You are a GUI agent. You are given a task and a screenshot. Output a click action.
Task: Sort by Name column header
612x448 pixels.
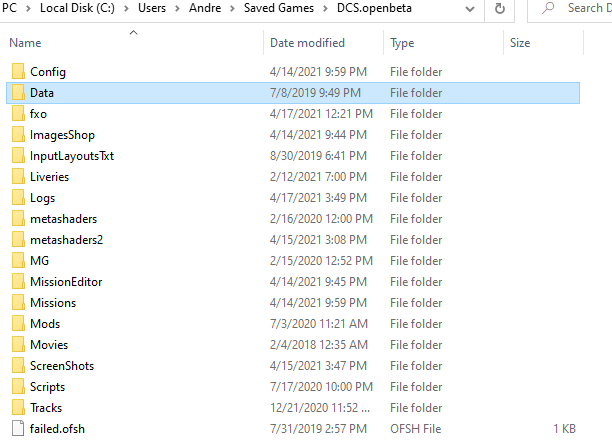click(x=25, y=43)
